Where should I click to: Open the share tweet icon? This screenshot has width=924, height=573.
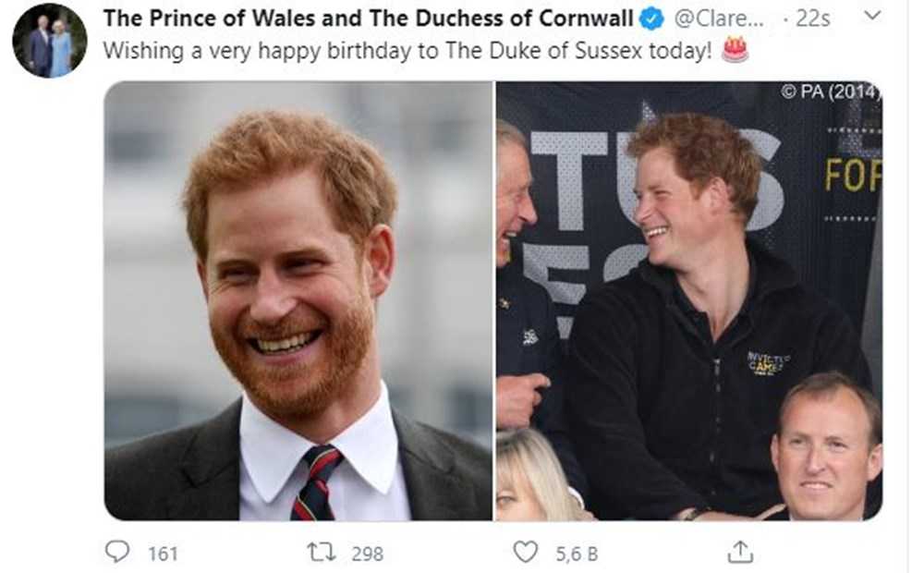point(740,553)
